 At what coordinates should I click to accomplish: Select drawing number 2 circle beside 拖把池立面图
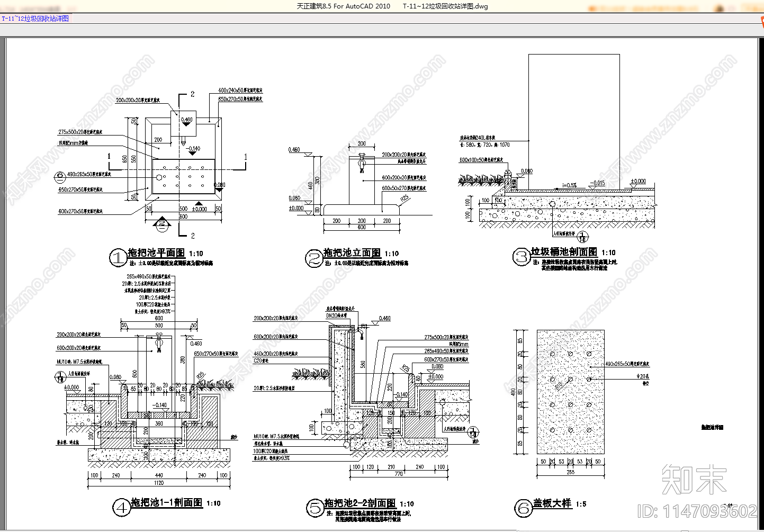point(314,258)
